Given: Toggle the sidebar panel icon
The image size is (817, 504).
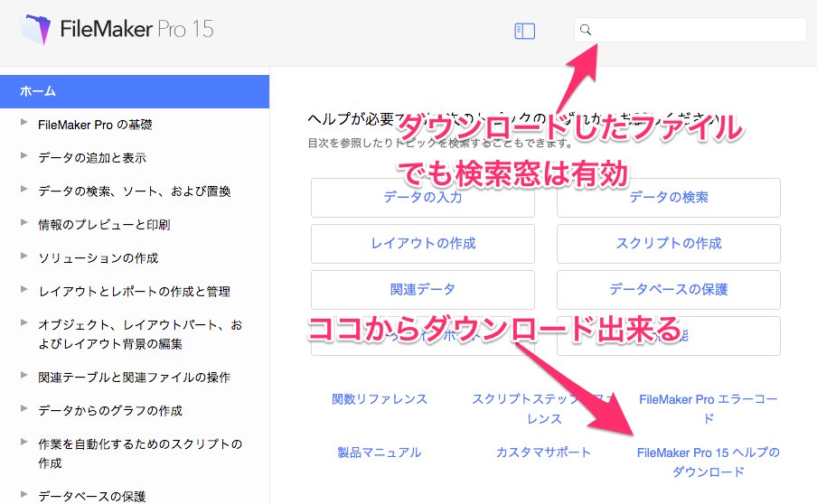Looking at the screenshot, I should [524, 31].
